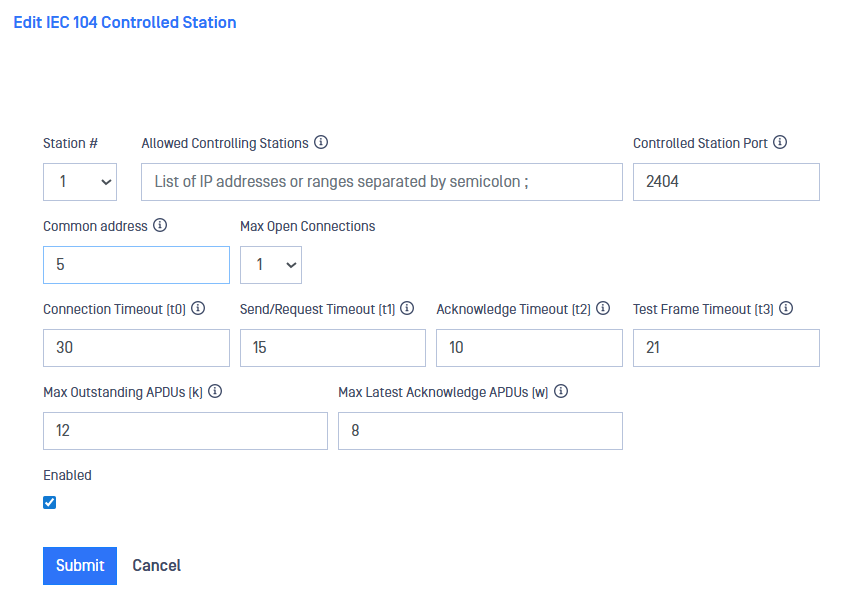
Task: Click info icon beside Allowed Controlling Stations
Action: [x=321, y=143]
